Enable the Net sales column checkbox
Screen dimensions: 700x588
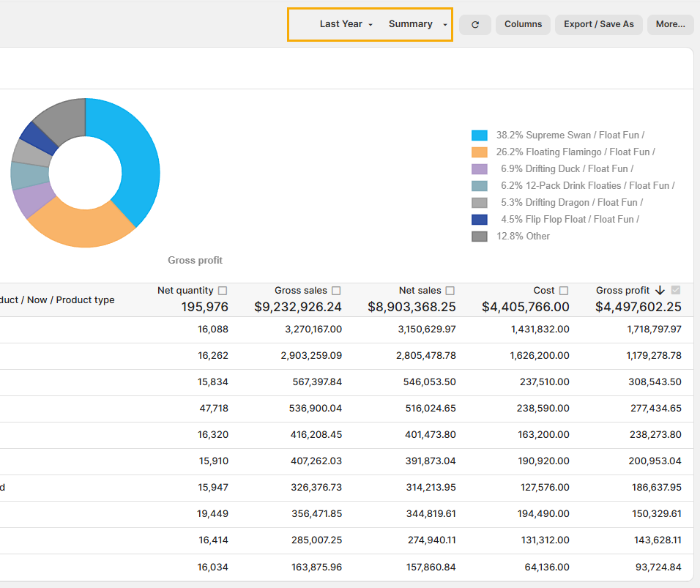450,291
